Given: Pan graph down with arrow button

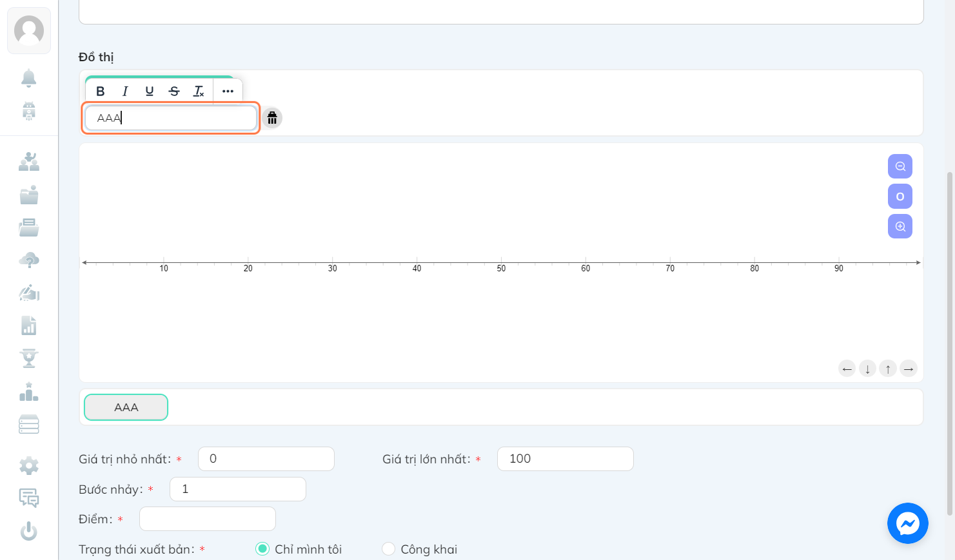Looking at the screenshot, I should 868,369.
